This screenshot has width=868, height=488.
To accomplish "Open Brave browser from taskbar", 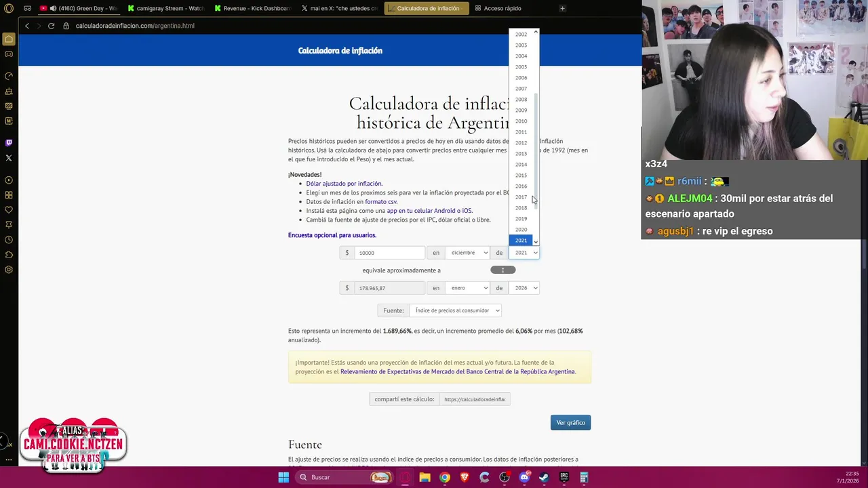I will [465, 477].
